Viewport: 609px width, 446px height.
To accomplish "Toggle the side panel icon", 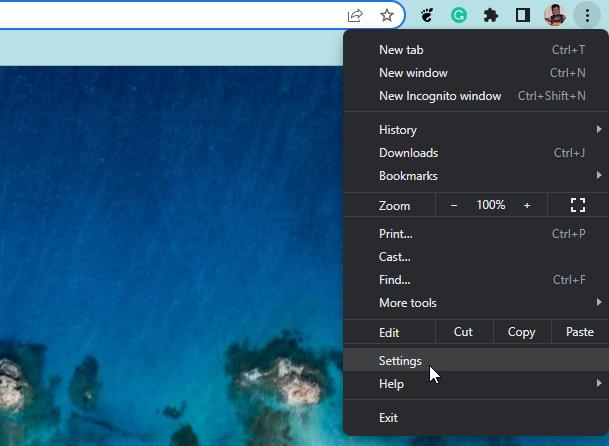I will pyautogui.click(x=523, y=16).
